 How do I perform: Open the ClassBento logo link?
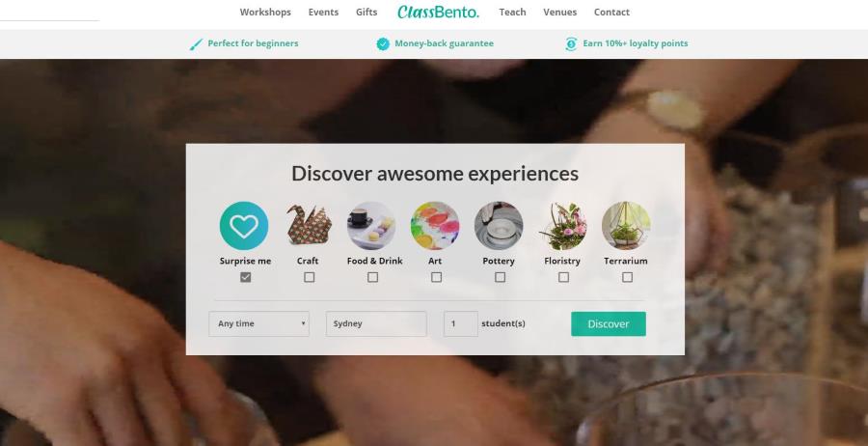(438, 12)
